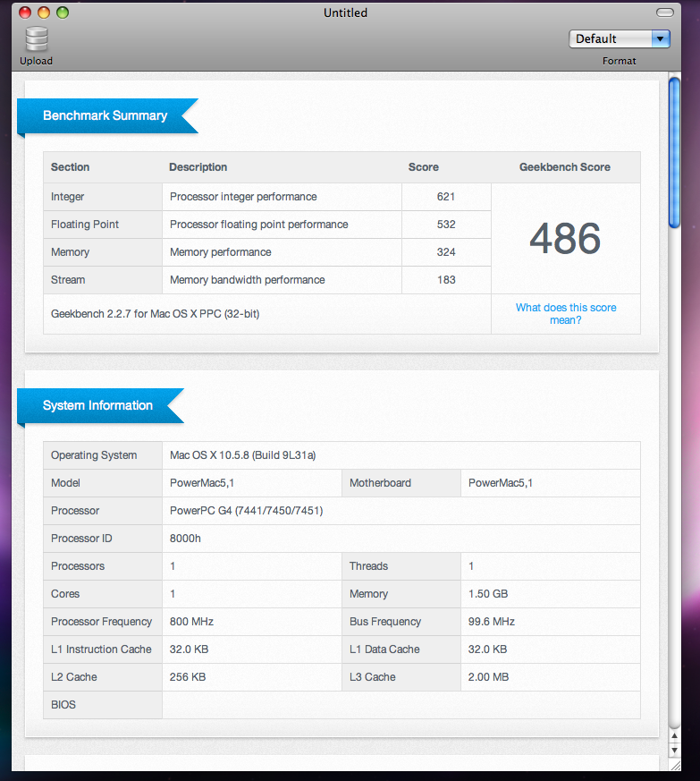700x781 pixels.
Task: Close the Untitled window with red button
Action: click(25, 13)
